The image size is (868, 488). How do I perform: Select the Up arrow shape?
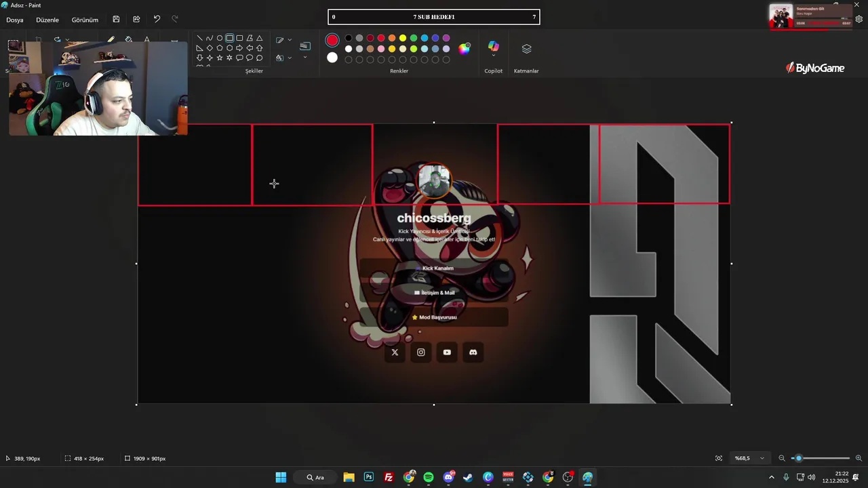(x=259, y=48)
